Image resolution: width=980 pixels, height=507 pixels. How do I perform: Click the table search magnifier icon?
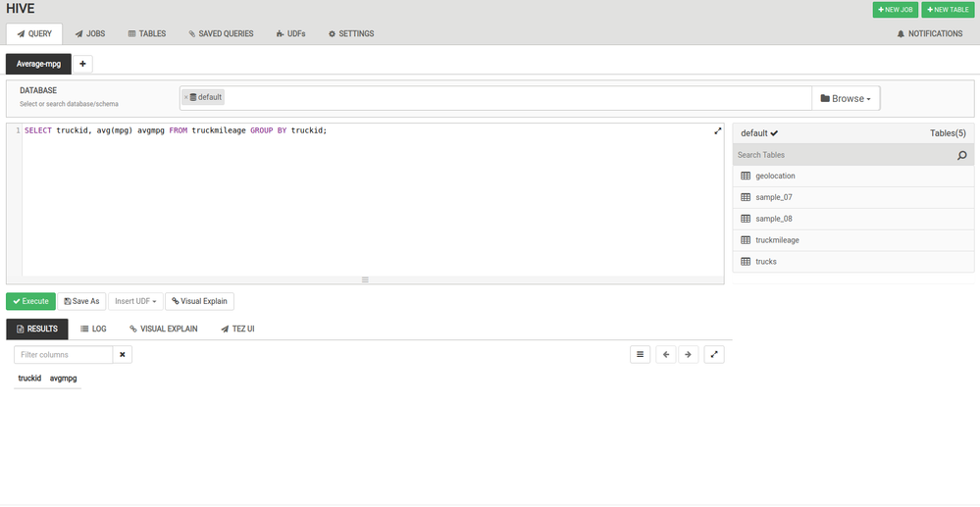coord(962,155)
